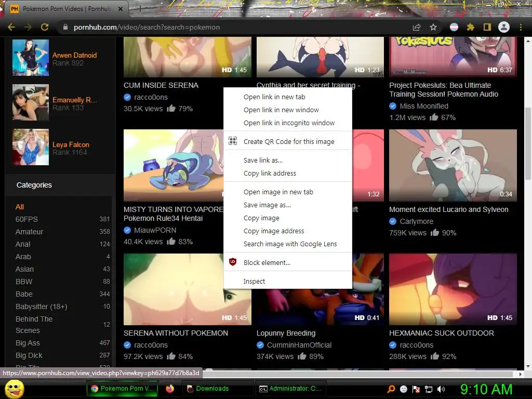Open the striped flag extension icon

coord(454,27)
